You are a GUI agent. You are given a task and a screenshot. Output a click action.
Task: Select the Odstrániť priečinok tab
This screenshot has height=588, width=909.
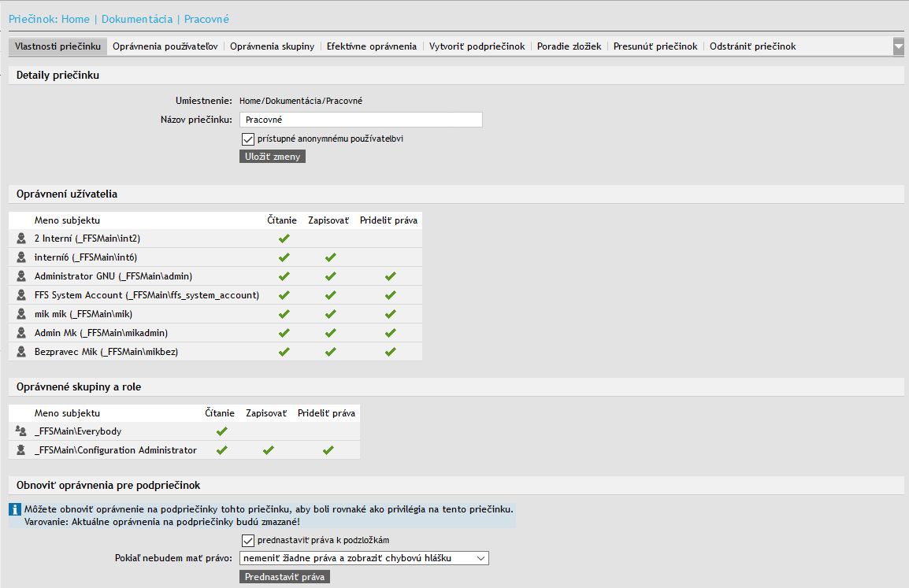[752, 46]
